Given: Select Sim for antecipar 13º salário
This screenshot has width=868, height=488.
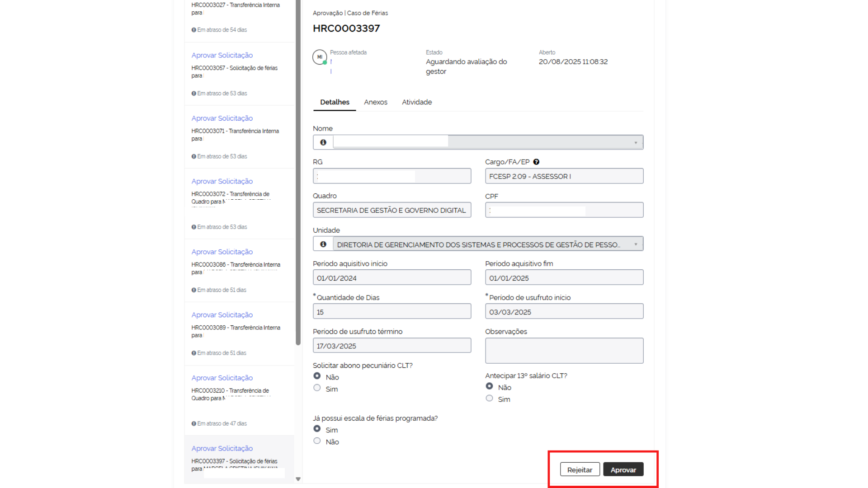Looking at the screenshot, I should click(489, 399).
